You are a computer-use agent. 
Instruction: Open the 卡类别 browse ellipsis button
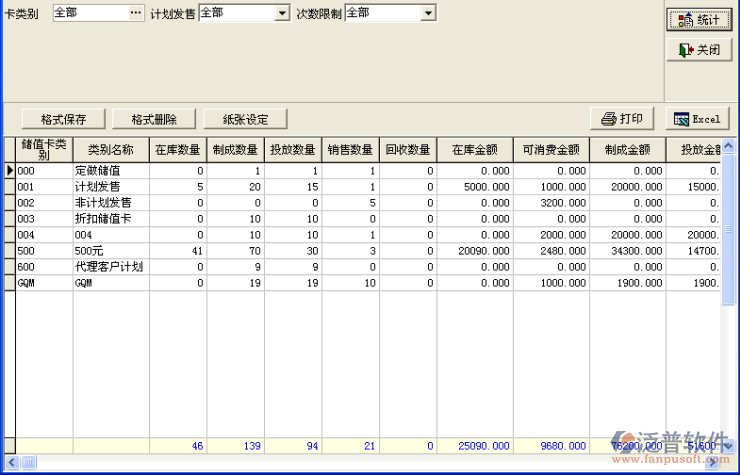click(x=136, y=13)
